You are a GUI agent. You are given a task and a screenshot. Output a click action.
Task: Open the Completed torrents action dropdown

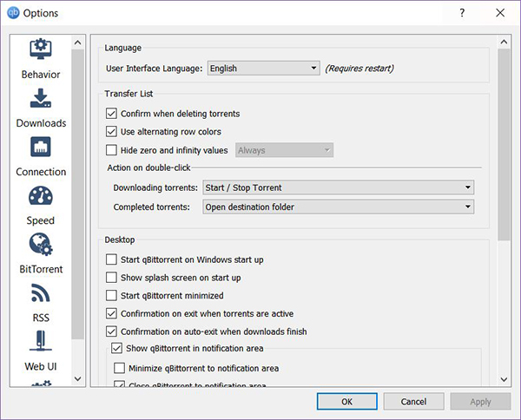point(339,207)
